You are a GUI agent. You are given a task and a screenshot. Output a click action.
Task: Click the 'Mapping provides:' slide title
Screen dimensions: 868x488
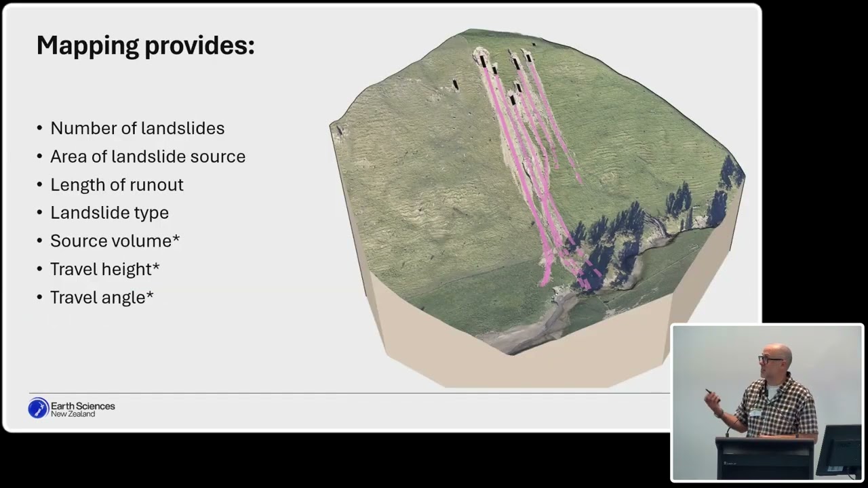point(145,46)
